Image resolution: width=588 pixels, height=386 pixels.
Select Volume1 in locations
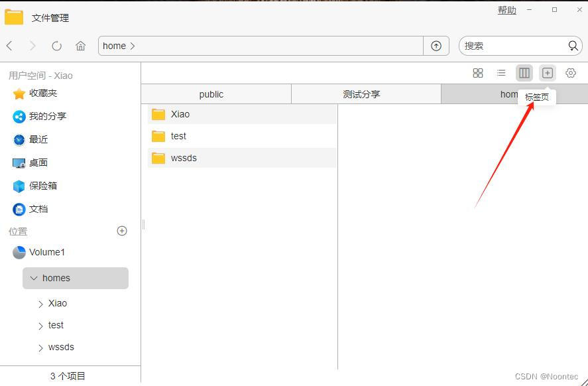[38, 253]
